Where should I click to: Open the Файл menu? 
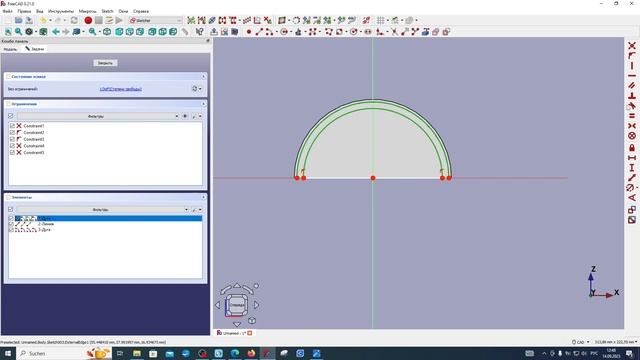click(7, 11)
